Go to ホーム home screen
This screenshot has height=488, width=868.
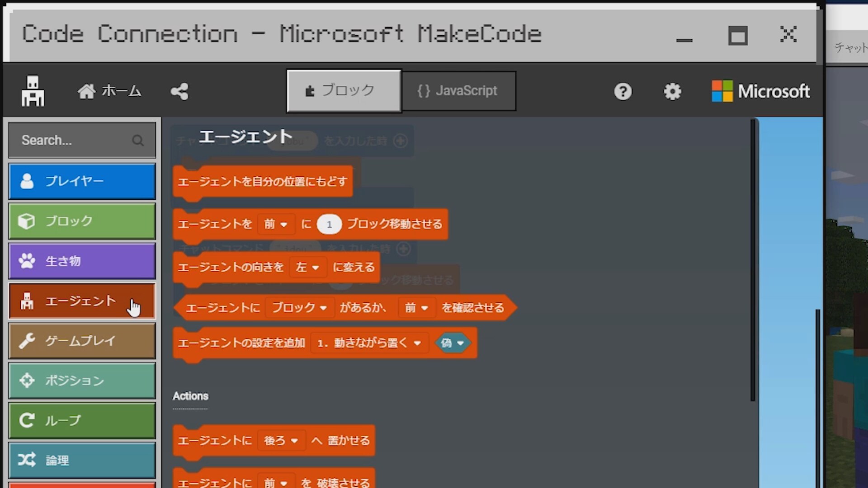tap(109, 91)
